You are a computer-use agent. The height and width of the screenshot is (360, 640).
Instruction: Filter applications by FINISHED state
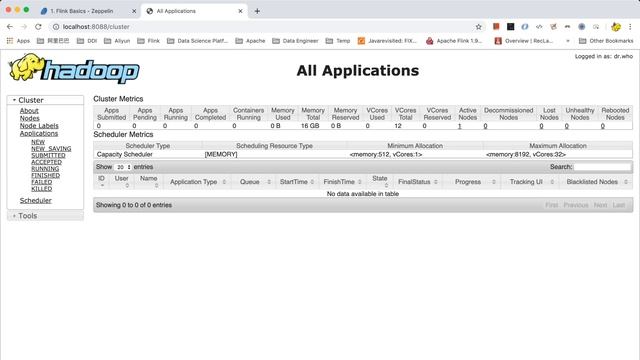(x=45, y=176)
